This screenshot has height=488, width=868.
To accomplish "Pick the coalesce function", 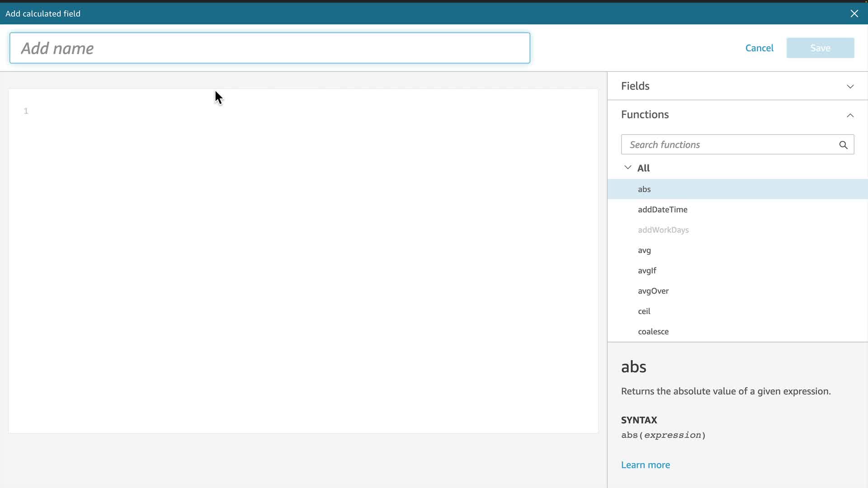I will tap(653, 332).
